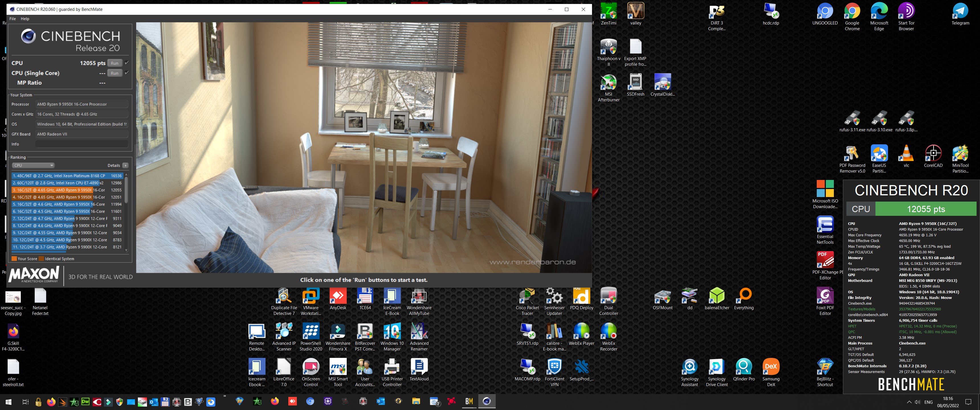Viewport: 980px width, 410px height.
Task: Open Start Tor Browser shortcut
Action: coord(906,17)
